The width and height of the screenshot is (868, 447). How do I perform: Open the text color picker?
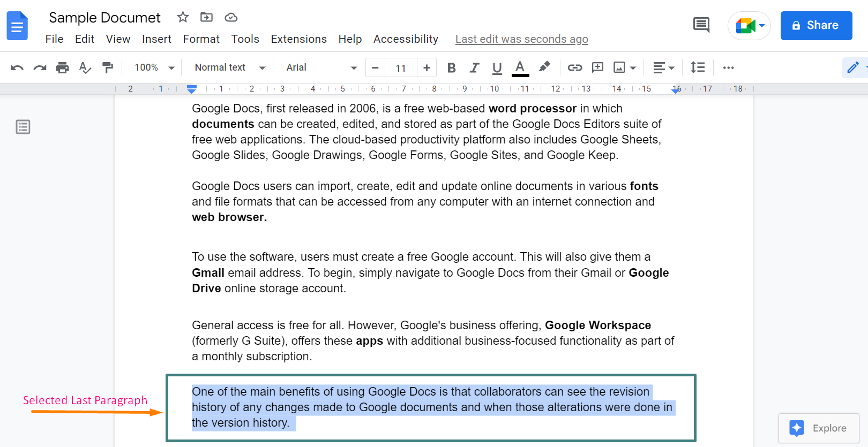[x=520, y=68]
